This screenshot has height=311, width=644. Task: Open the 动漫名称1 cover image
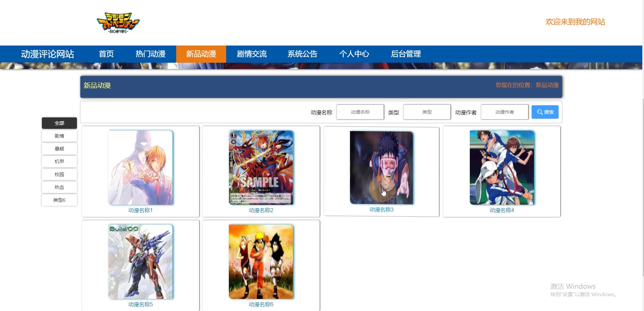[x=140, y=168]
